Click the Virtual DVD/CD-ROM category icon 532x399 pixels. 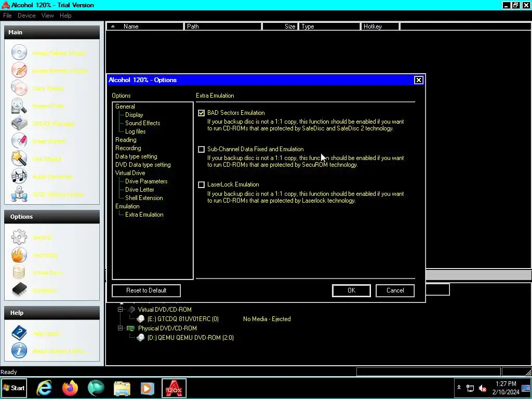[131, 310]
